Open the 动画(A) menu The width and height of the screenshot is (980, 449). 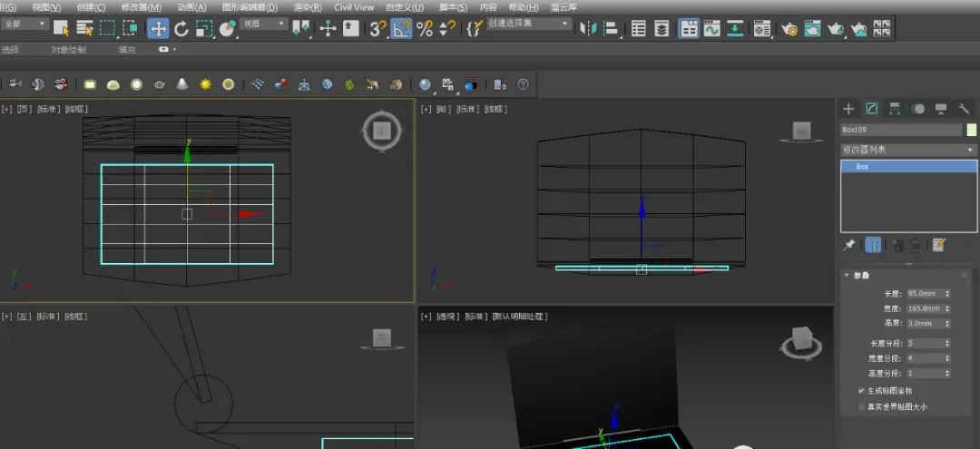[191, 7]
